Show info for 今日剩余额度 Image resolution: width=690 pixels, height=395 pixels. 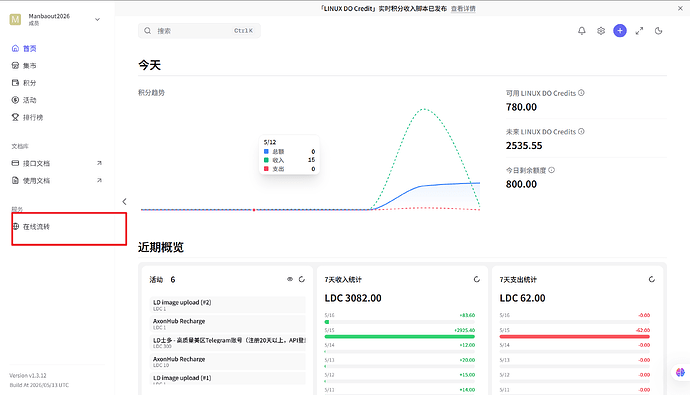click(551, 170)
